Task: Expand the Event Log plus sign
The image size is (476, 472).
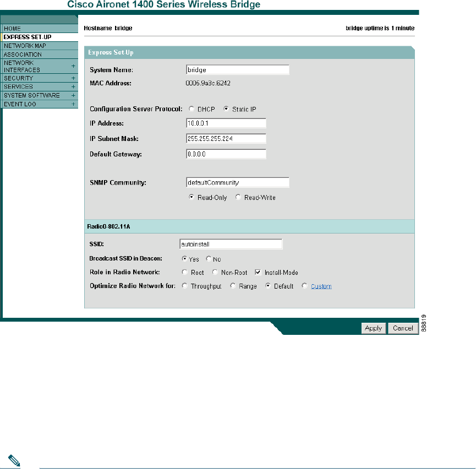Action: tap(73, 104)
